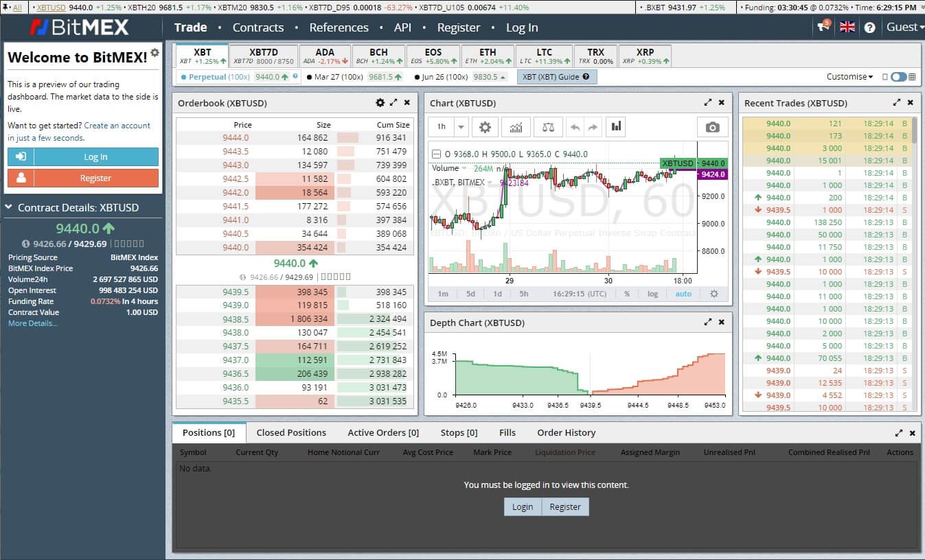Click the info icon beside Perpetual 9440.0
Viewport: 925px width, 560px height.
pos(295,76)
